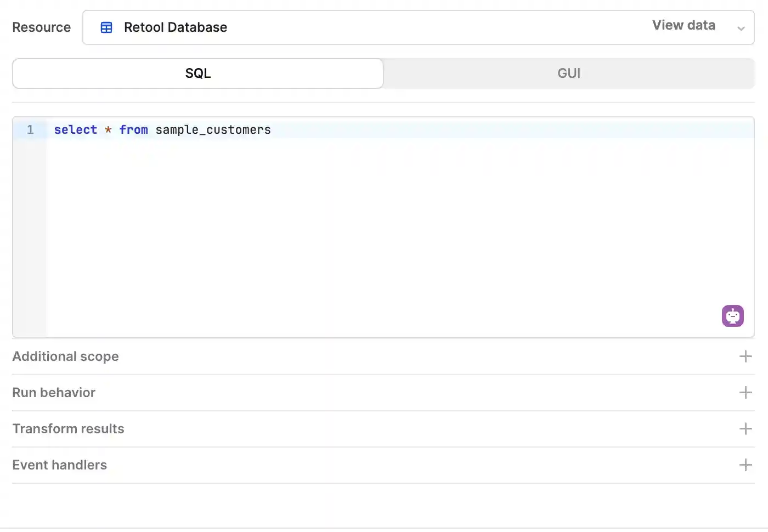The image size is (768, 532).
Task: Switch to the SQL mode tab
Action: [x=197, y=73]
